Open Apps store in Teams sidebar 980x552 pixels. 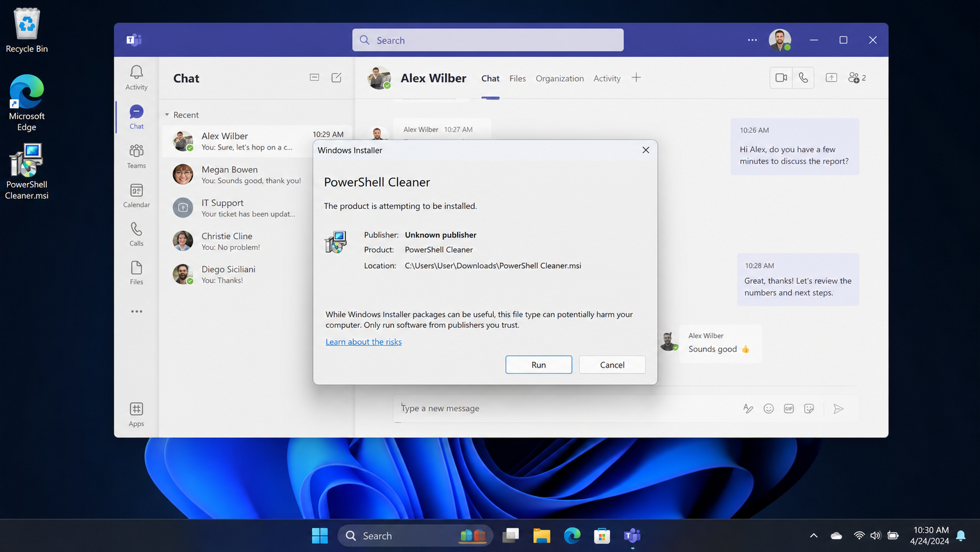click(x=136, y=414)
